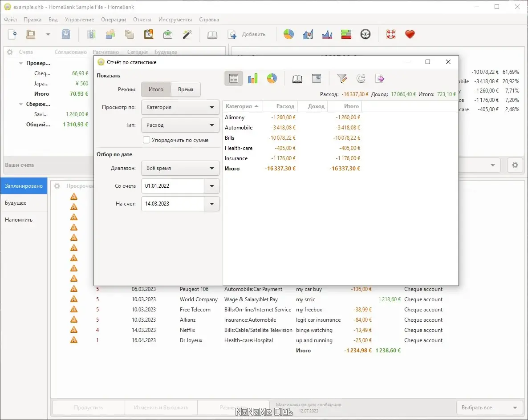Open calendar dropdown for 'На счет' date

click(x=212, y=204)
